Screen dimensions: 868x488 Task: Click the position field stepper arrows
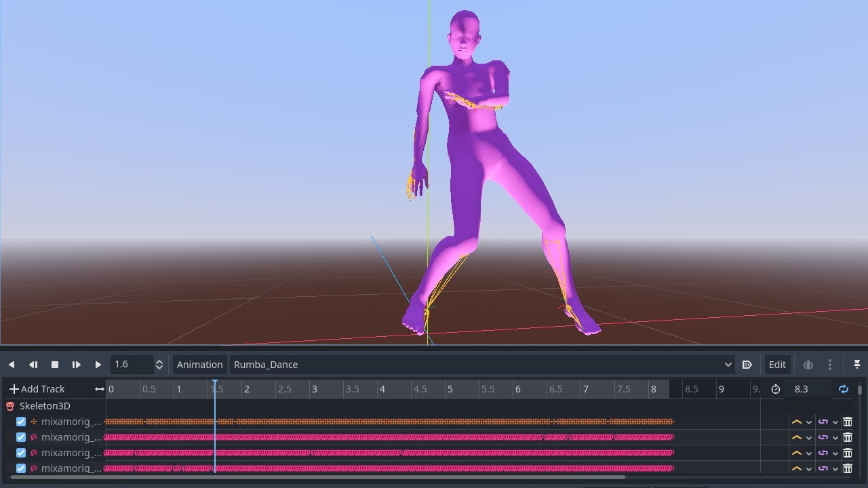tap(159, 365)
